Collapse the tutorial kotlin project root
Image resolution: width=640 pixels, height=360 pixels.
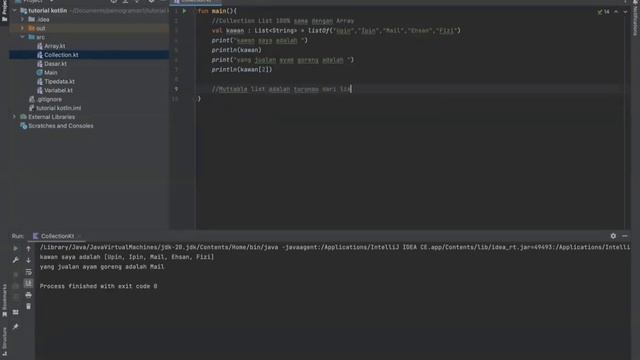[15, 11]
